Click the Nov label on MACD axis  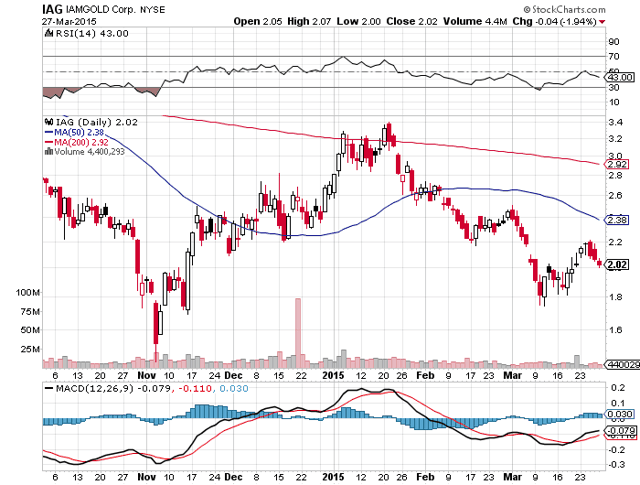[147, 477]
